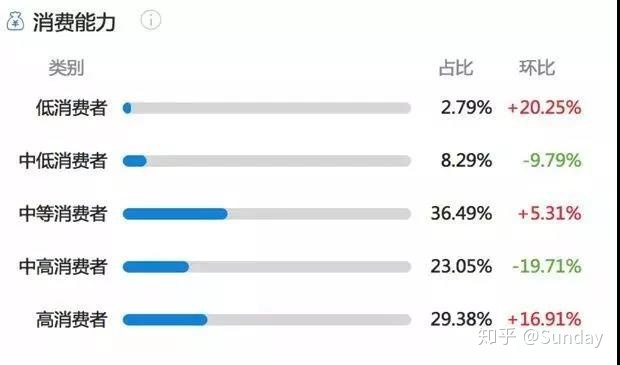
Task: Select the 高消费者 row label
Action: (72, 320)
